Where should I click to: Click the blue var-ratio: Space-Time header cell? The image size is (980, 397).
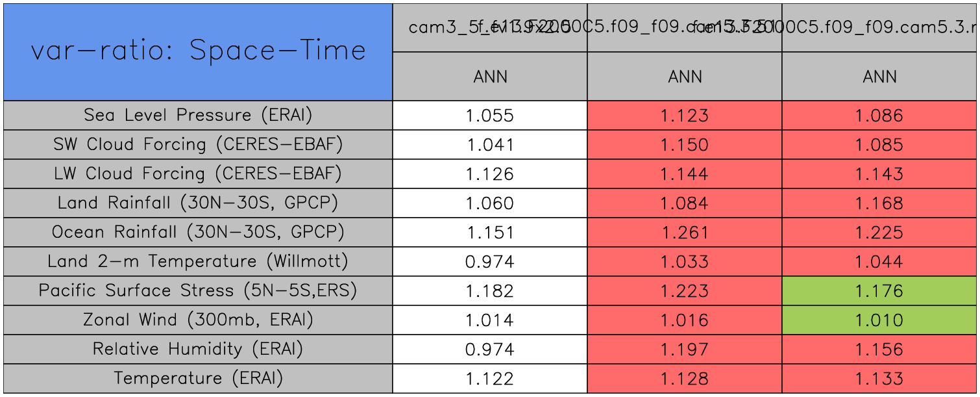(x=198, y=52)
